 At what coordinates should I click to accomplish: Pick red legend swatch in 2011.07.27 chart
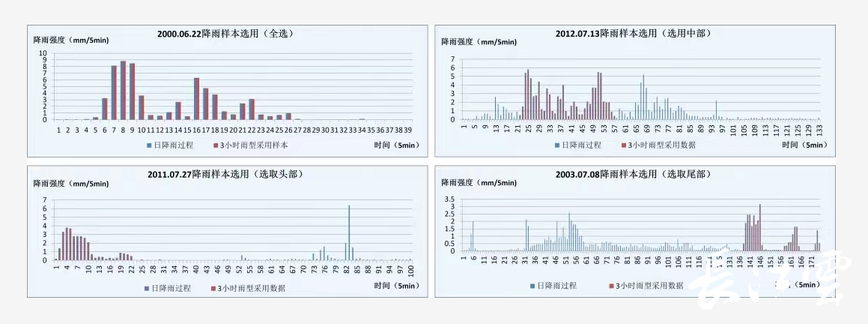(x=213, y=287)
